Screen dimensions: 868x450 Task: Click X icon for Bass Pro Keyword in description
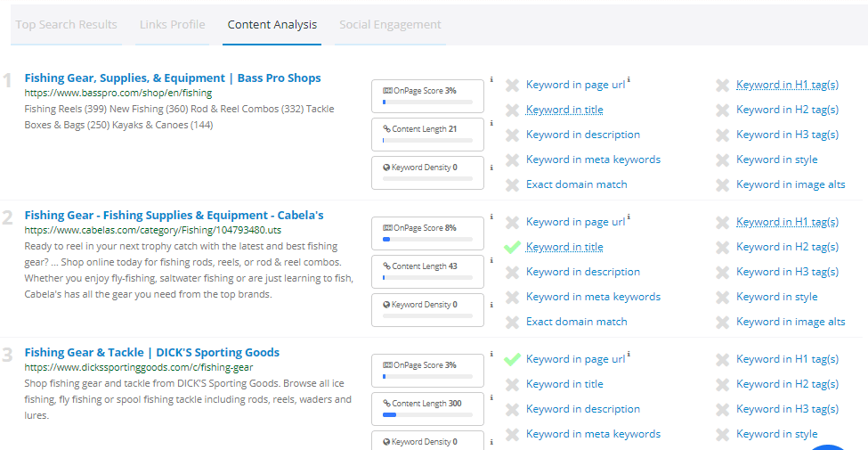click(x=512, y=135)
